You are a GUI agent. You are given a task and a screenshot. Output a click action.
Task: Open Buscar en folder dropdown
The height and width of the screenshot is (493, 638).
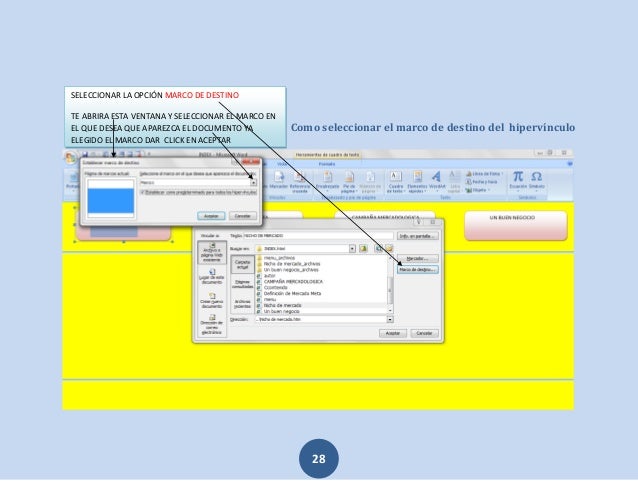(352, 248)
